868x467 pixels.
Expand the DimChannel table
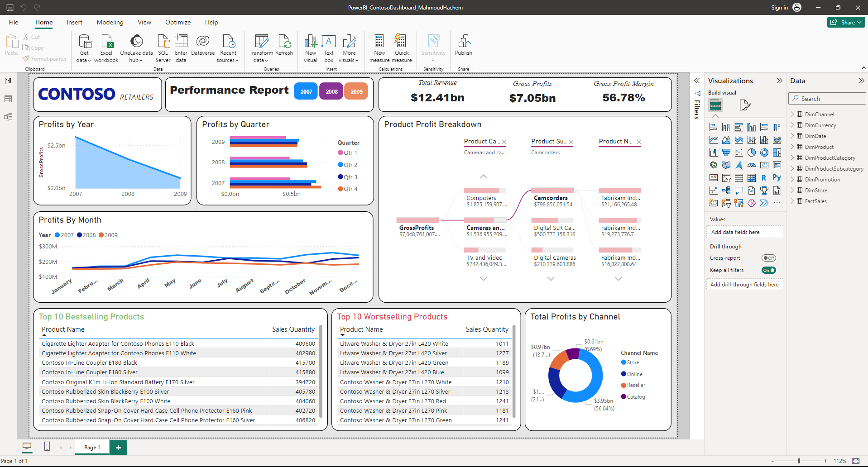click(793, 114)
